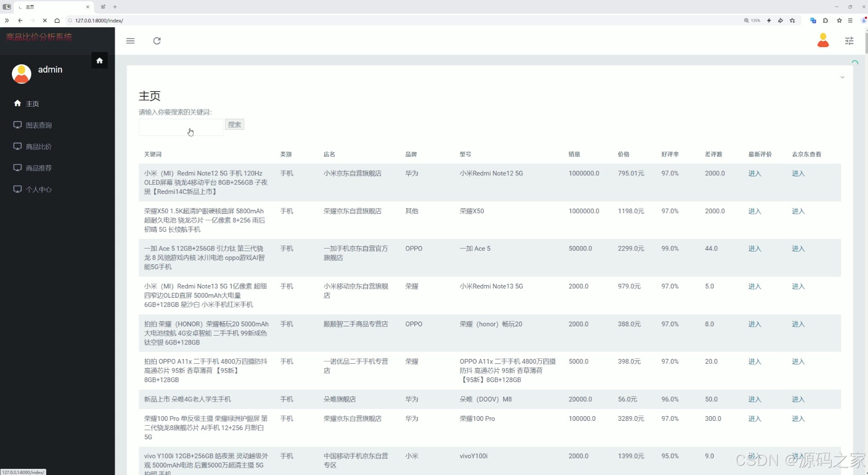Select the 图表查询 chart icon in sidebar
The image size is (868, 475).
(18, 125)
